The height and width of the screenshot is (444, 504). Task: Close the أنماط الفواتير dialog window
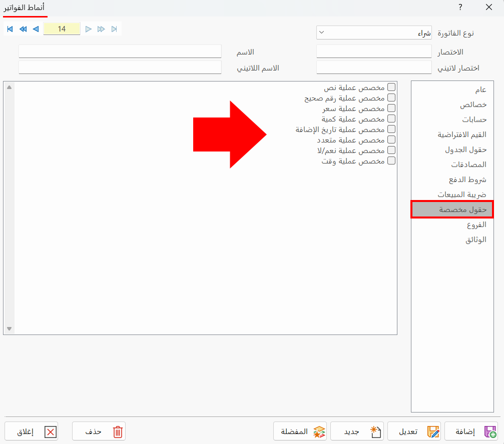[489, 7]
